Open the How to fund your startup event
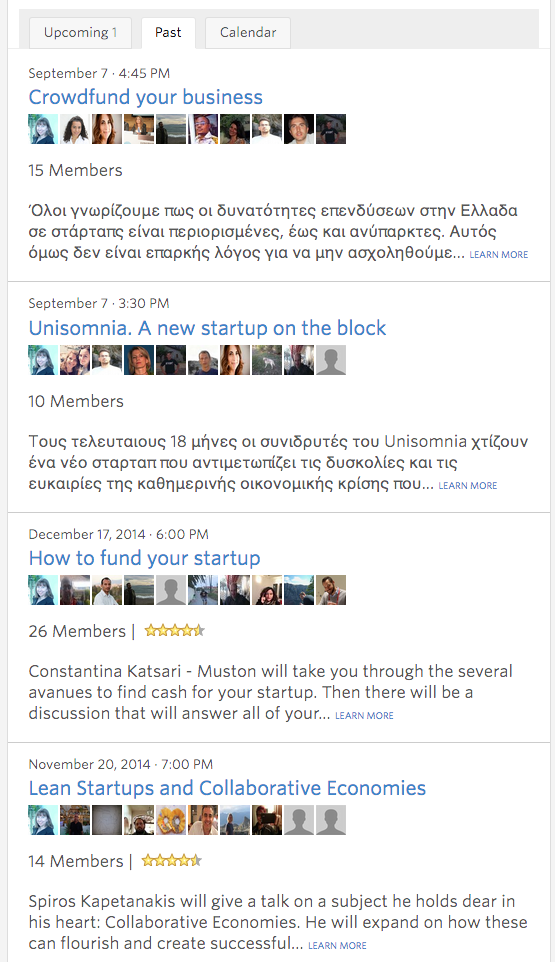Viewport: 555px width, 962px height. (x=144, y=558)
